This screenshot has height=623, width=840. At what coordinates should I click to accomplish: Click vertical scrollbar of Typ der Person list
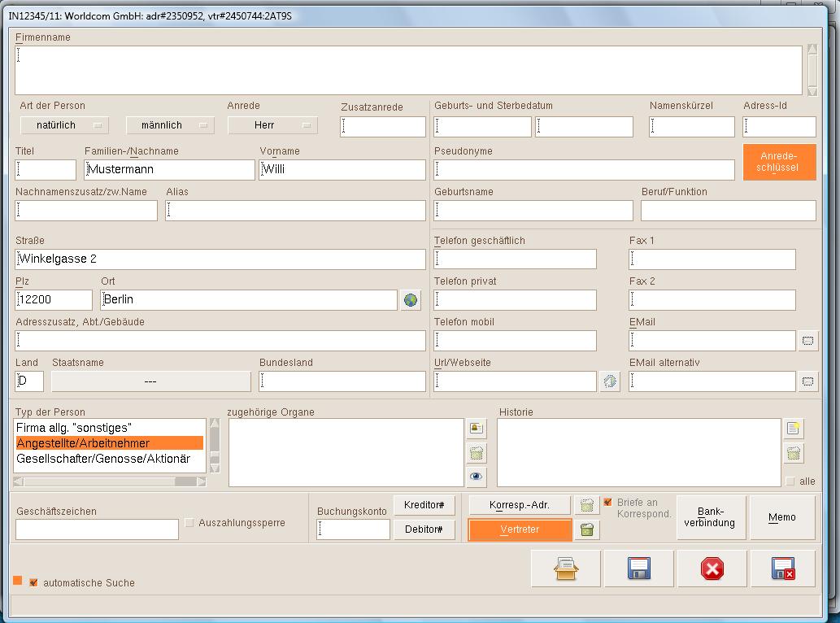click(215, 446)
